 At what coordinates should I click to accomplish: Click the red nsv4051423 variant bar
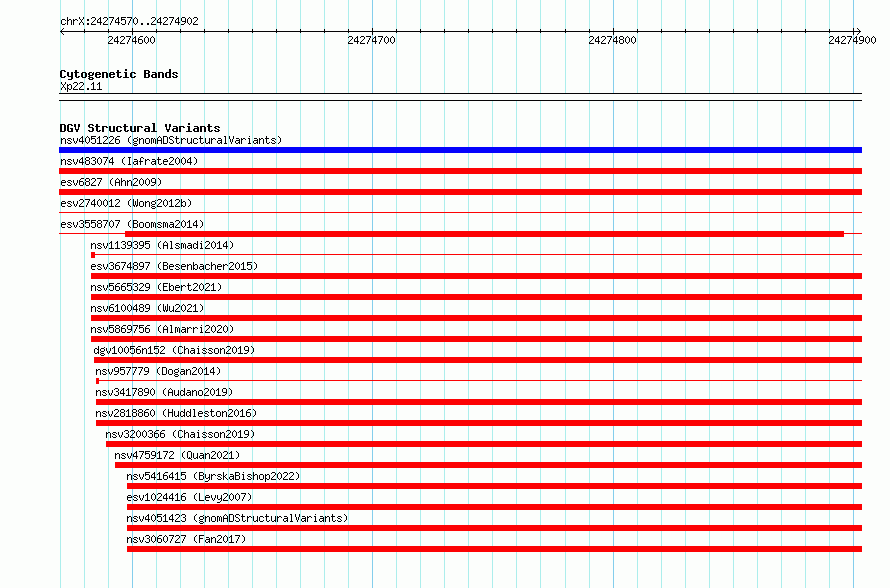click(x=494, y=528)
